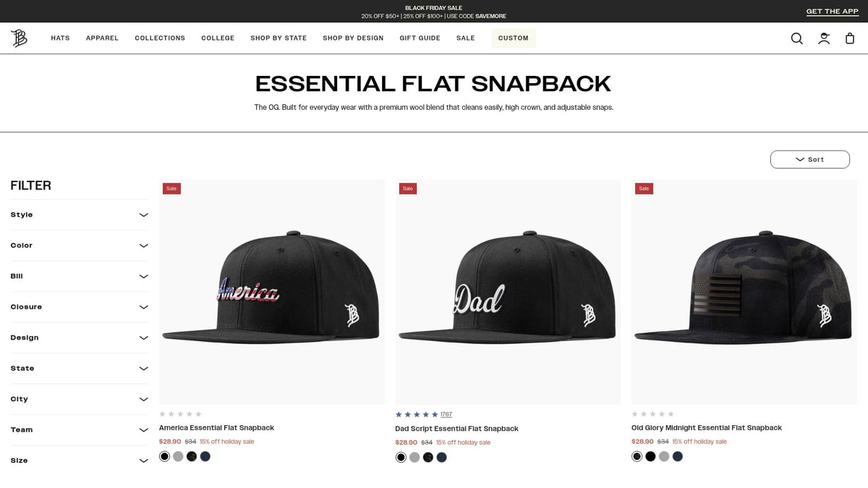868x488 pixels.
Task: Open the GIFT GUIDE menu
Action: point(420,38)
